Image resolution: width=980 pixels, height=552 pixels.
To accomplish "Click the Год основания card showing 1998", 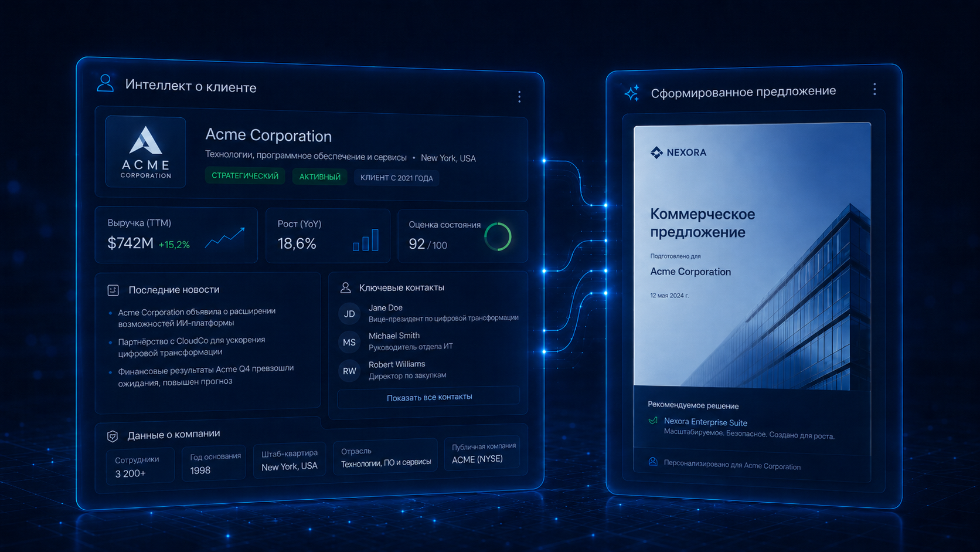I will [x=214, y=463].
